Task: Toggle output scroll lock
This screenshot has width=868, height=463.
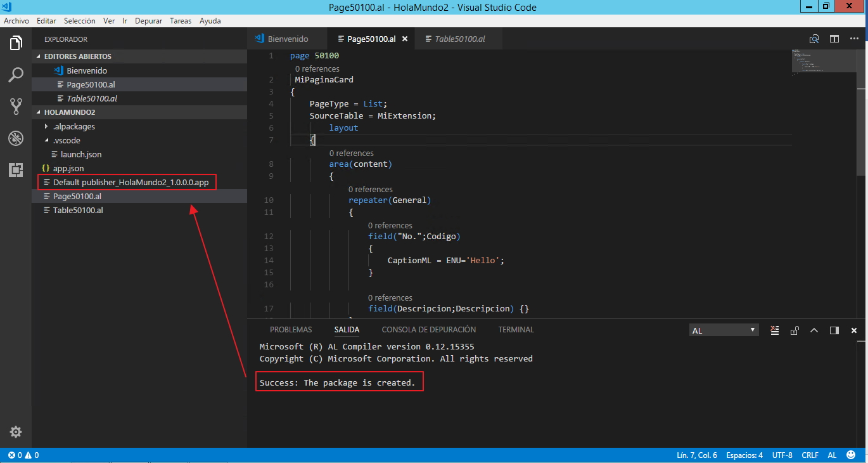Action: (795, 330)
